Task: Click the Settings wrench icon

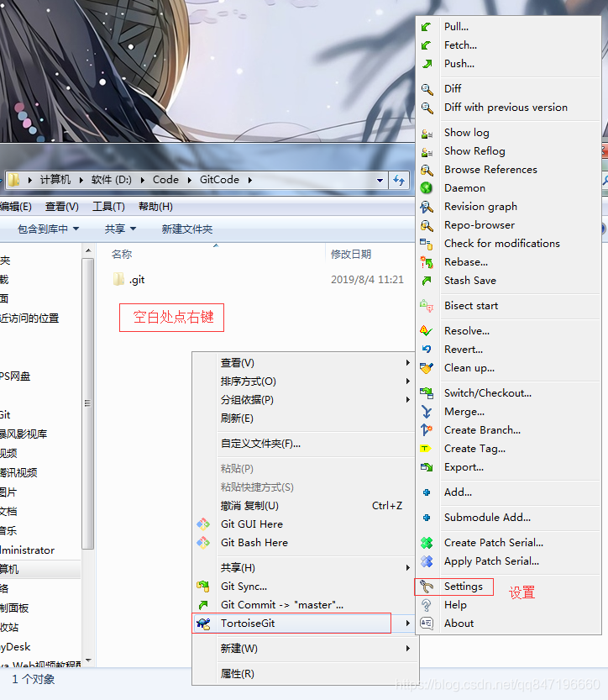Action: [x=427, y=587]
